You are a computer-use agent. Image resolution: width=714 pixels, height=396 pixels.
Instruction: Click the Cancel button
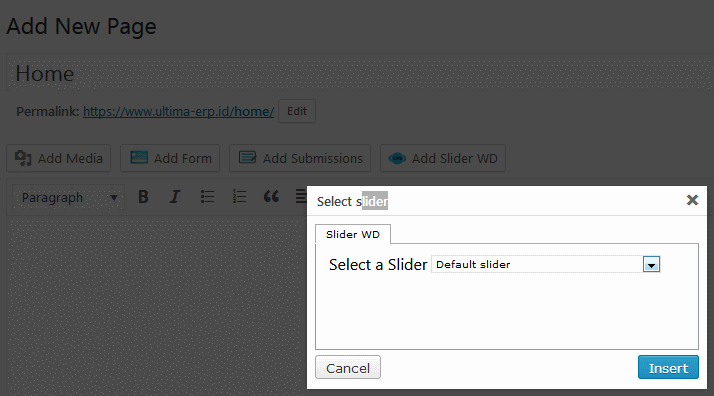coord(348,367)
